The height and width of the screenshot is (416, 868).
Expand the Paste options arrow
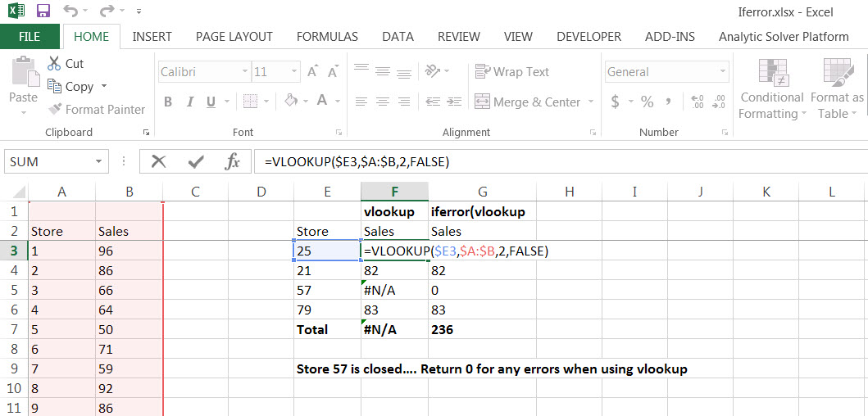(24, 113)
